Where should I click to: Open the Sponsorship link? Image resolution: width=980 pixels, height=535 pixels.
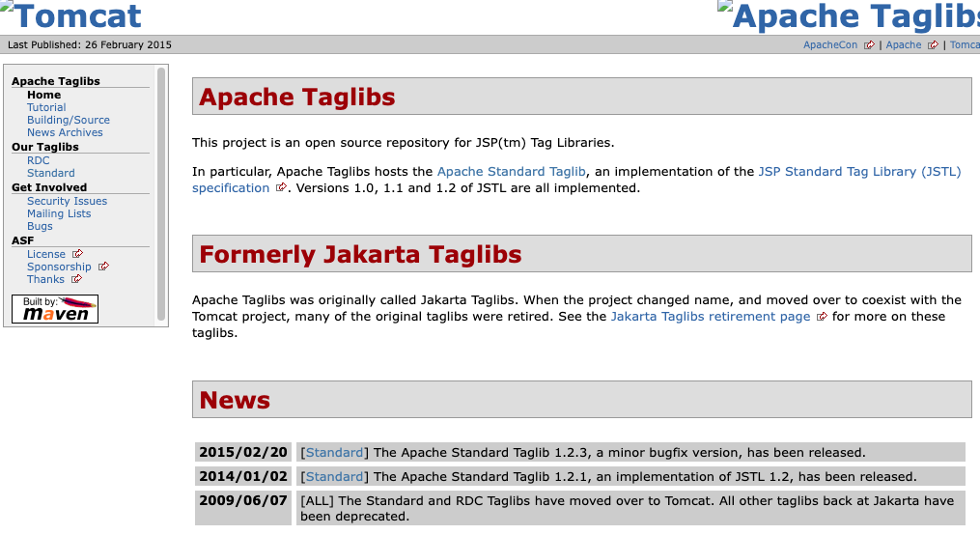tap(59, 267)
